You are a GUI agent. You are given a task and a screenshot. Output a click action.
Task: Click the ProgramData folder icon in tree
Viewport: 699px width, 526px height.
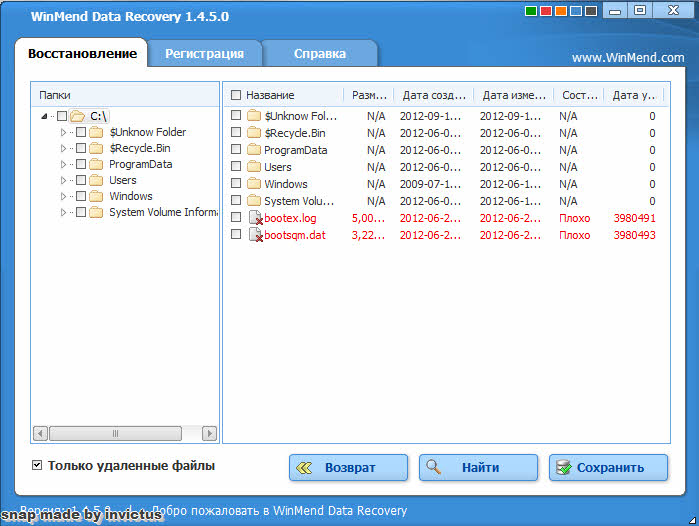click(x=96, y=164)
